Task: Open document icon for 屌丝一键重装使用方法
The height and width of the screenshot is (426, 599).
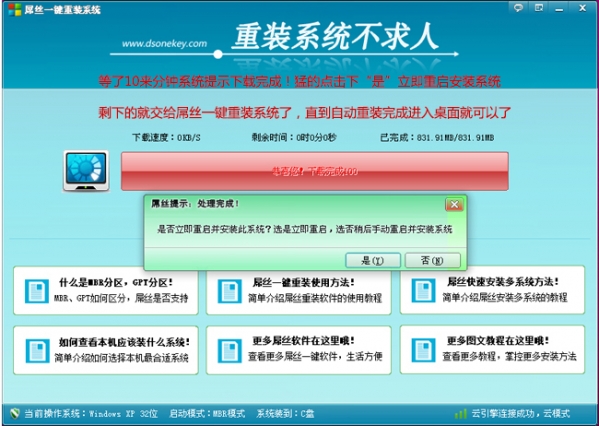Action: click(x=230, y=291)
